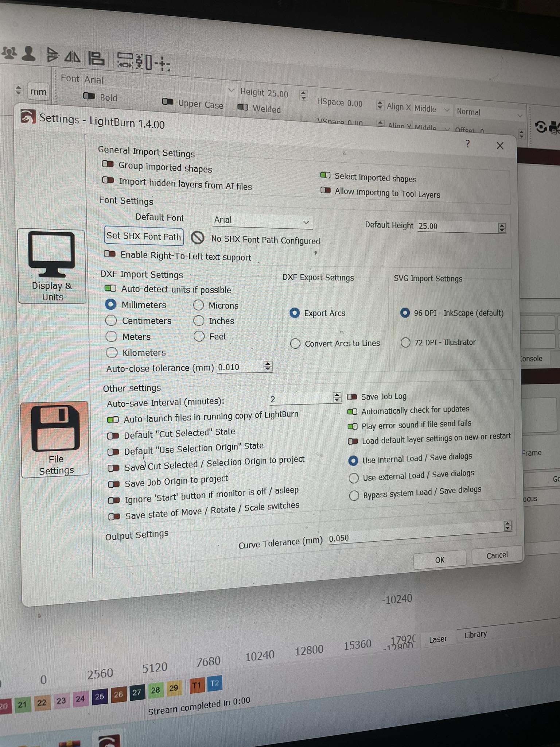
Task: Cancel the Settings dialog
Action: (497, 555)
